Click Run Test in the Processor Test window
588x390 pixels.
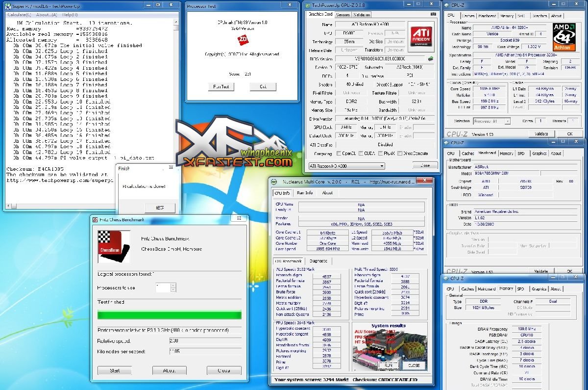[221, 86]
